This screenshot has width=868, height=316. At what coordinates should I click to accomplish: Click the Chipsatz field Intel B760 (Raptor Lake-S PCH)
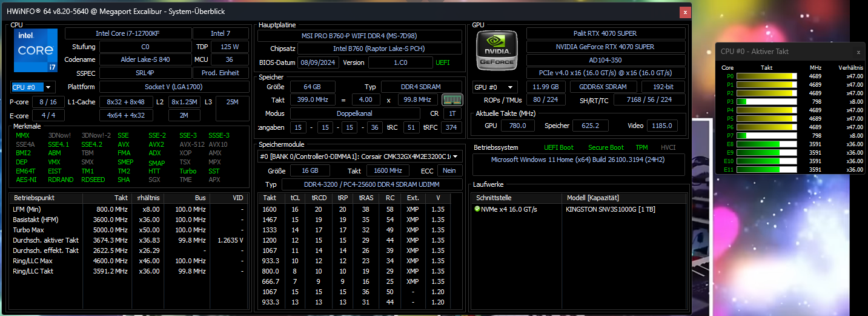(x=380, y=49)
